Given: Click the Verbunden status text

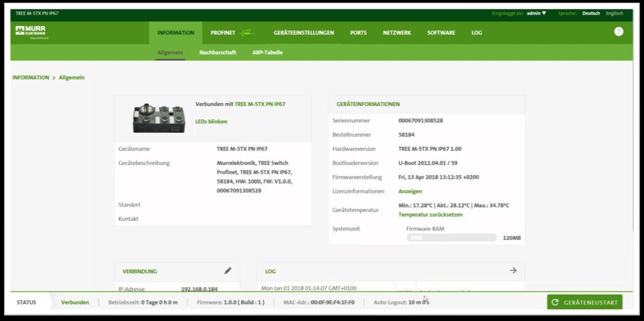Looking at the screenshot, I should [x=75, y=302].
